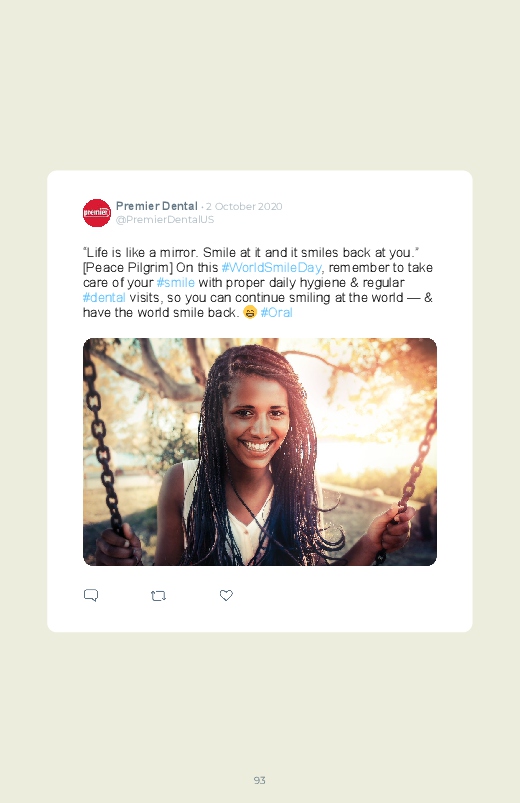
Task: Open the photo of smiling woman on swing
Action: (x=260, y=452)
